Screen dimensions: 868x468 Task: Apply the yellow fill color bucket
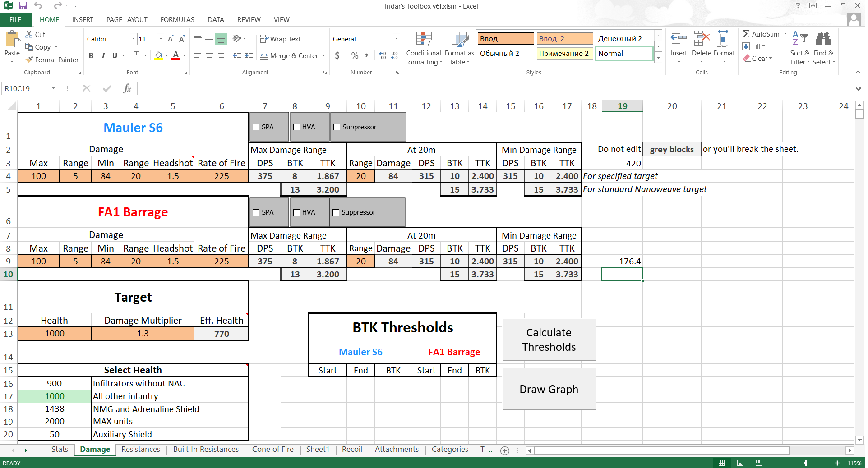[x=158, y=55]
